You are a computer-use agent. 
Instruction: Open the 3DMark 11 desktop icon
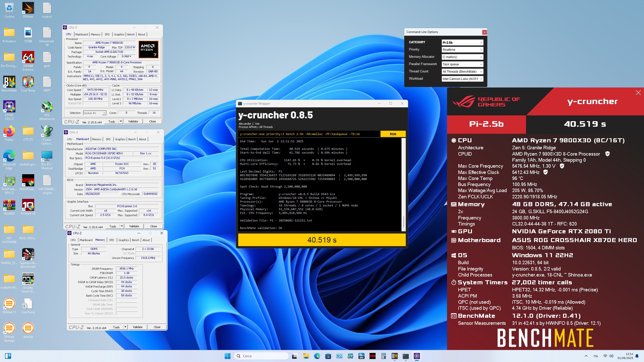pos(9,306)
